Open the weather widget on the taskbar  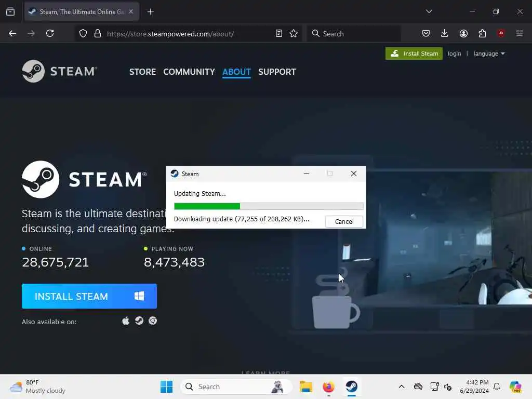click(37, 387)
